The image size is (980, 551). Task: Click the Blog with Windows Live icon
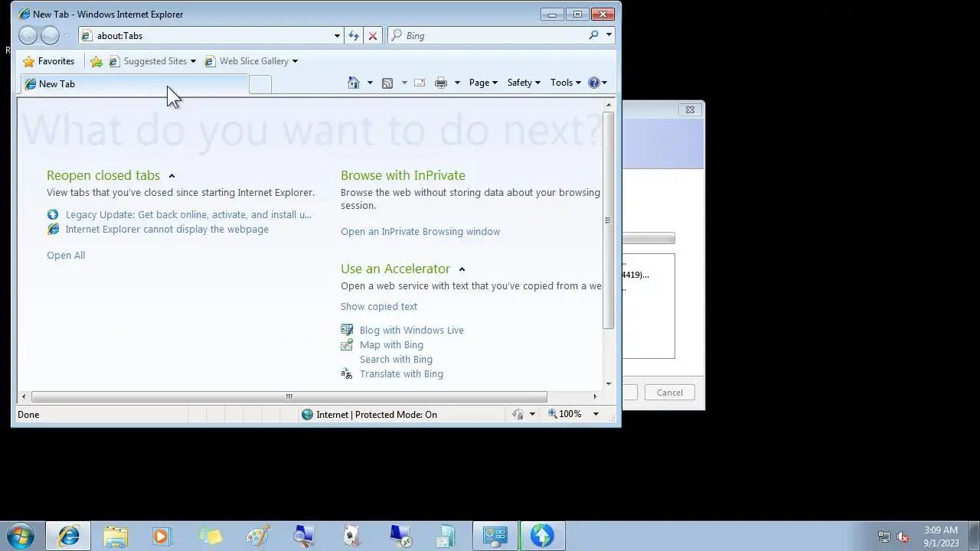point(347,330)
